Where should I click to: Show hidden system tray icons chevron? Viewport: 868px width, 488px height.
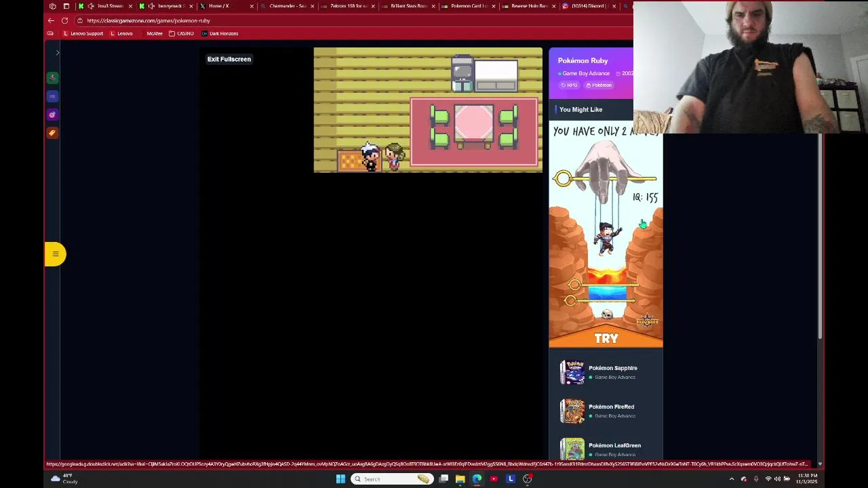pos(732,479)
